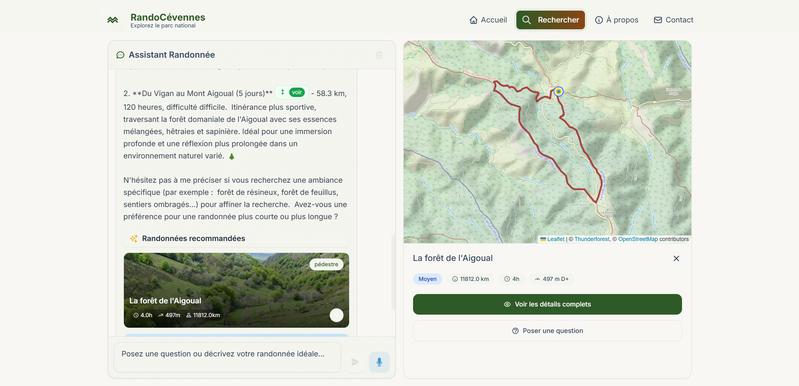
Task: Open the Contact page
Action: coord(673,20)
